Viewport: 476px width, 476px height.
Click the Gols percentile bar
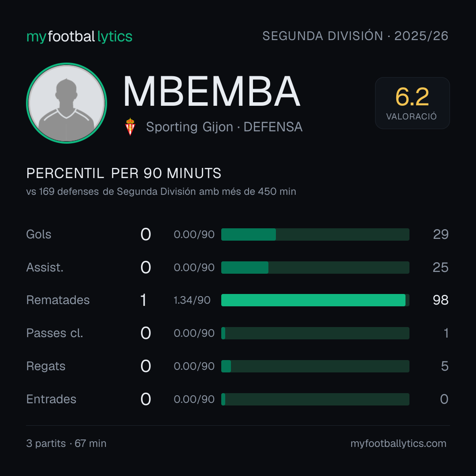[x=315, y=234]
